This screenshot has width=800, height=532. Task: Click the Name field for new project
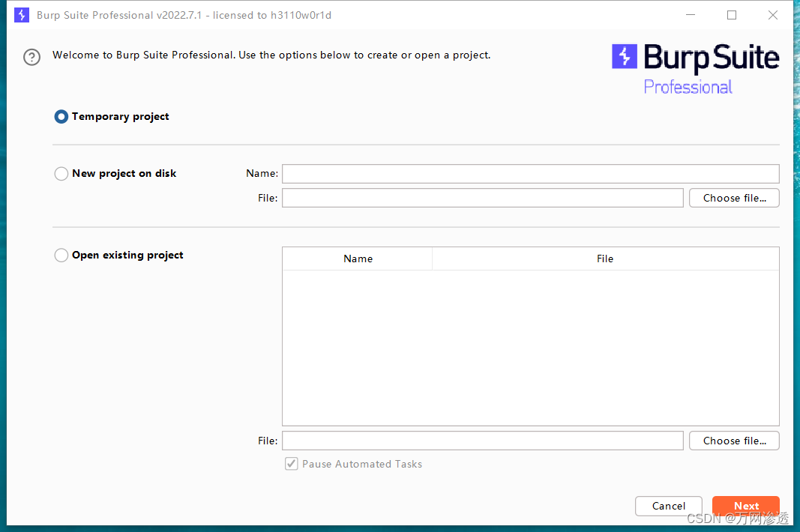tap(530, 174)
